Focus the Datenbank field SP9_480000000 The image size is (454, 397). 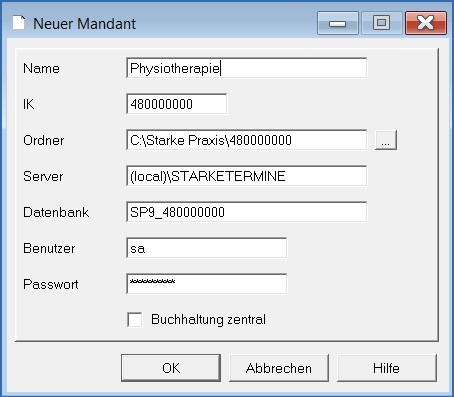[247, 212]
